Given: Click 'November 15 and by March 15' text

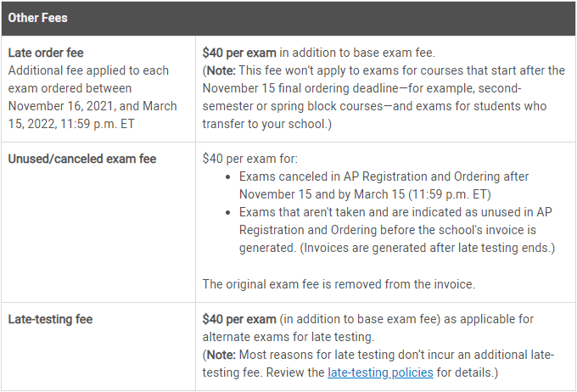Looking at the screenshot, I should pyautogui.click(x=322, y=194).
